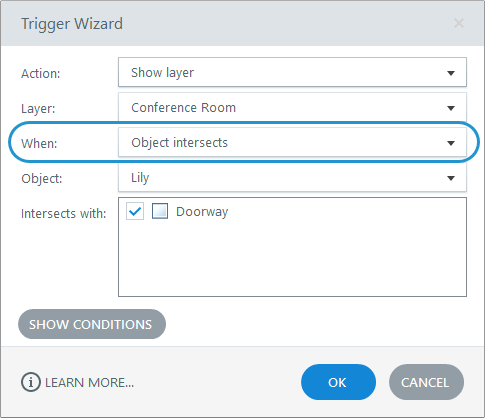The width and height of the screenshot is (485, 418).
Task: Expand the Object dropdown arrow
Action: pos(451,178)
